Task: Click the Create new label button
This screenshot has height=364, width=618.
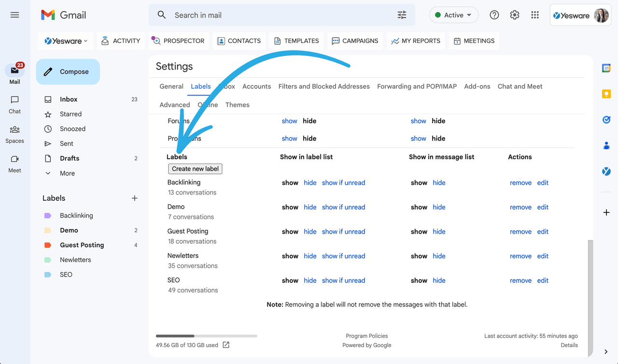Action: 195,168
